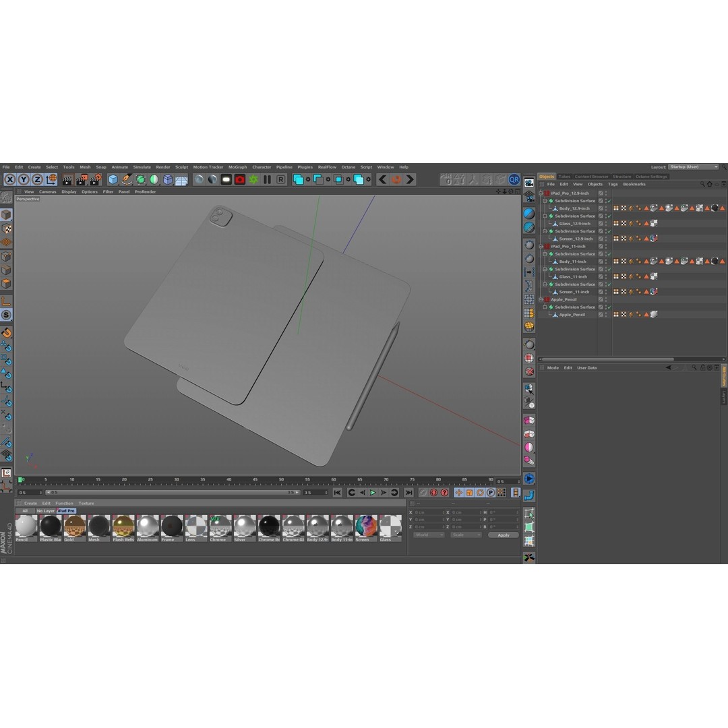
Task: Toggle visibility dots for Screen_11-inch
Action: click(606, 292)
